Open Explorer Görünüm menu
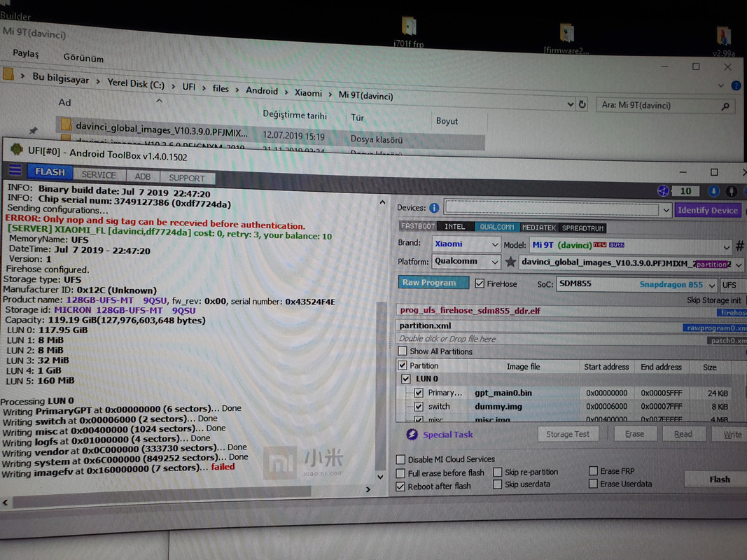The image size is (747, 560). pos(83,57)
